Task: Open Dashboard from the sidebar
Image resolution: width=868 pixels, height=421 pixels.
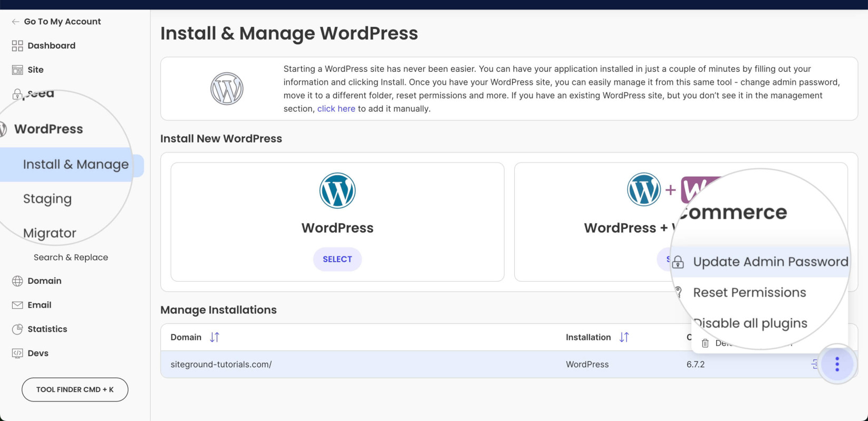Action: (x=51, y=45)
